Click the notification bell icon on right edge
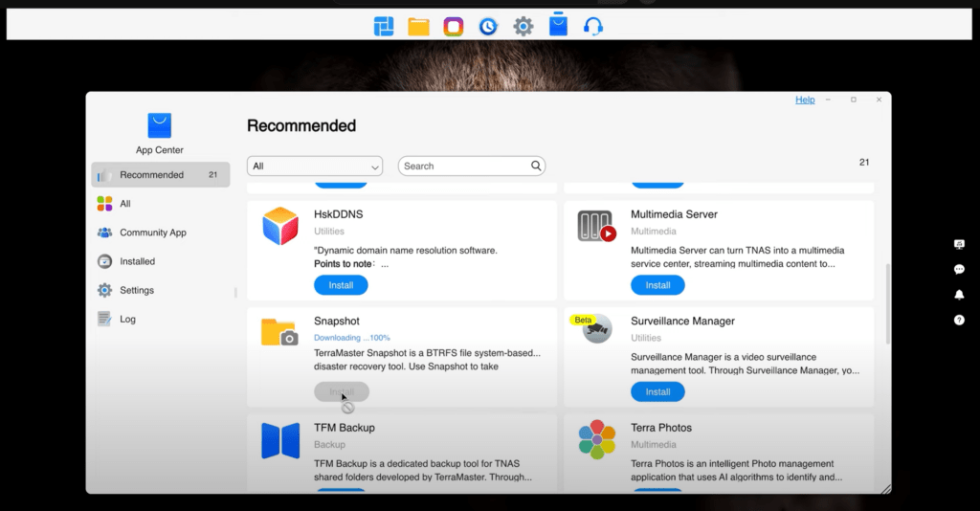 pos(959,295)
